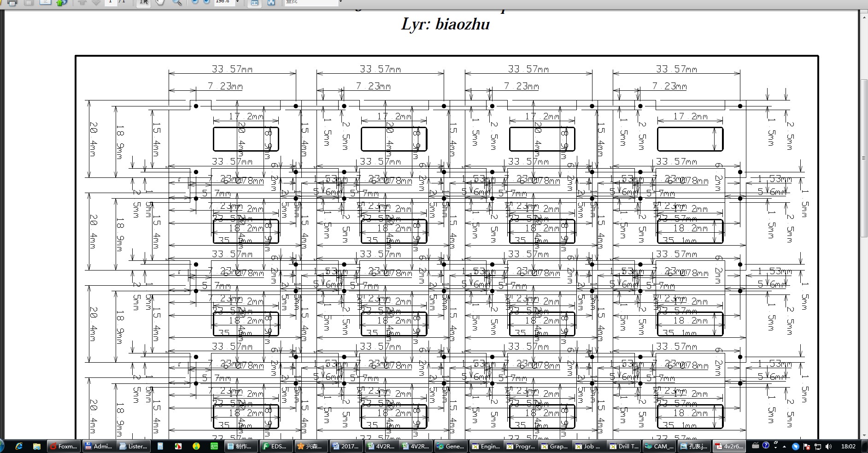The height and width of the screenshot is (453, 868).
Task: Click the 18:02 system clock
Action: 848,446
